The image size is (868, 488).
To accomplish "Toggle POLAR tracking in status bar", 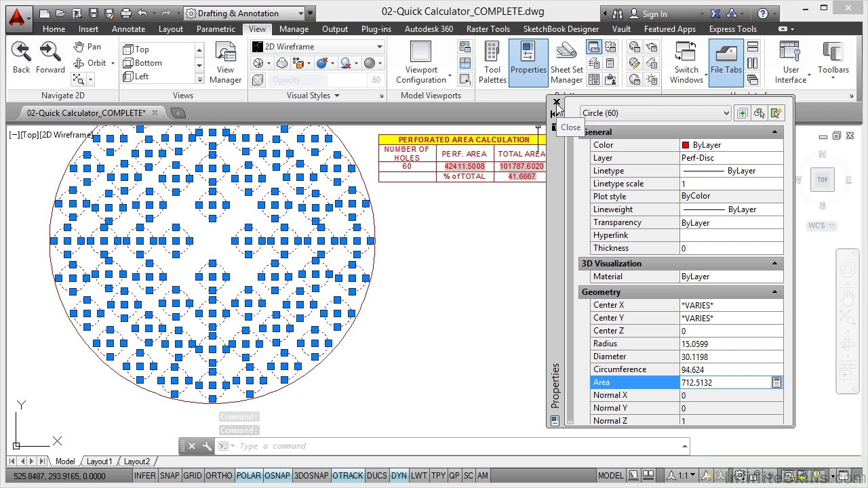I will 249,476.
